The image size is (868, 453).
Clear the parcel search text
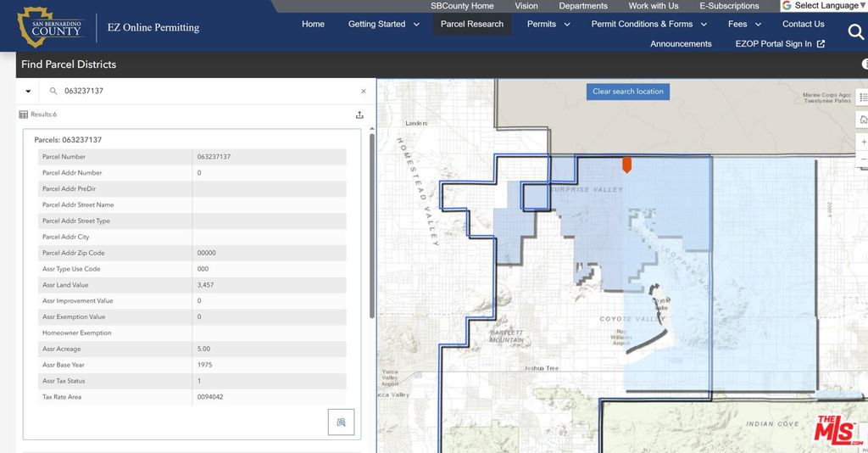tap(364, 91)
